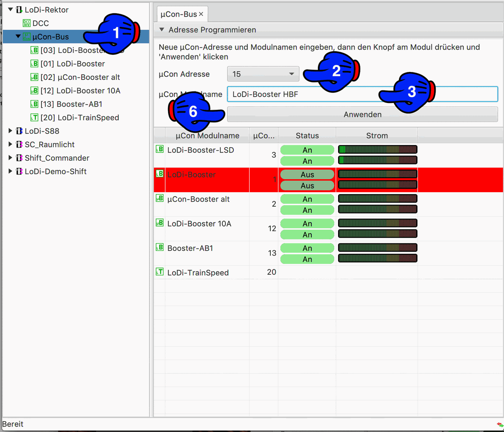
Task: Click the [12] LoDi-Booster 10A tree icon
Action: pos(34,91)
